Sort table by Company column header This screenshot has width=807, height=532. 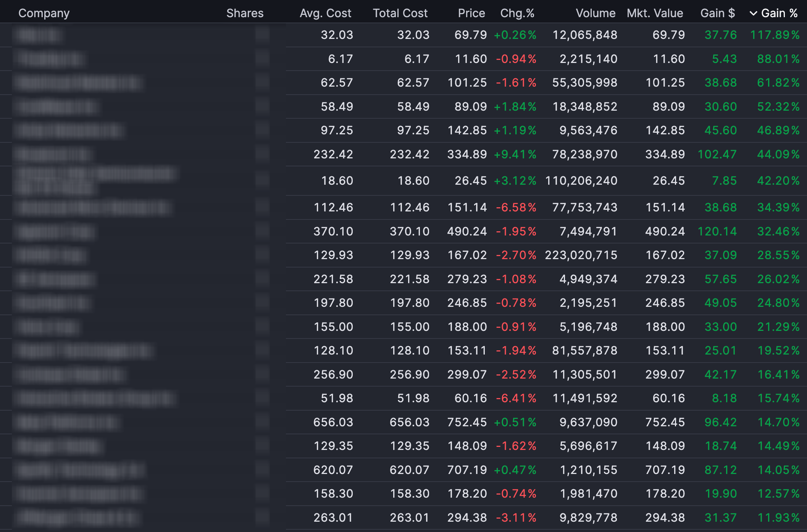[x=44, y=13]
